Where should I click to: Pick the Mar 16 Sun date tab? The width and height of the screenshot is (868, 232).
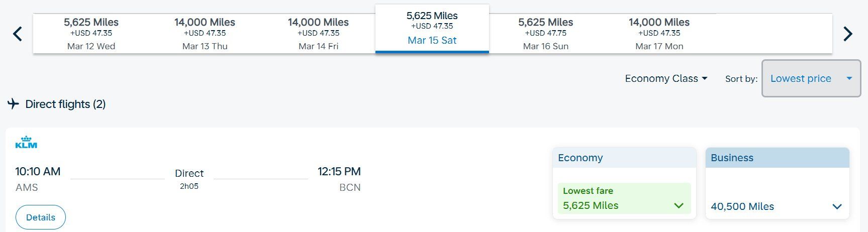pyautogui.click(x=545, y=34)
